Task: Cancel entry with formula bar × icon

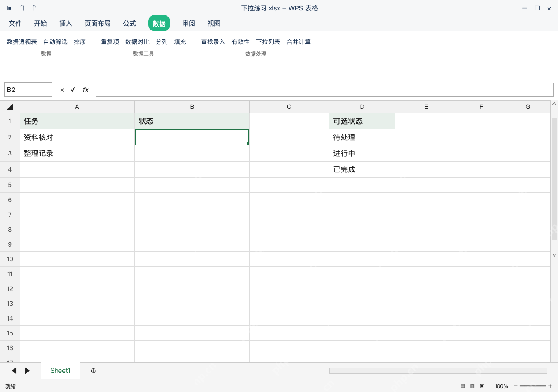Action: coord(62,90)
